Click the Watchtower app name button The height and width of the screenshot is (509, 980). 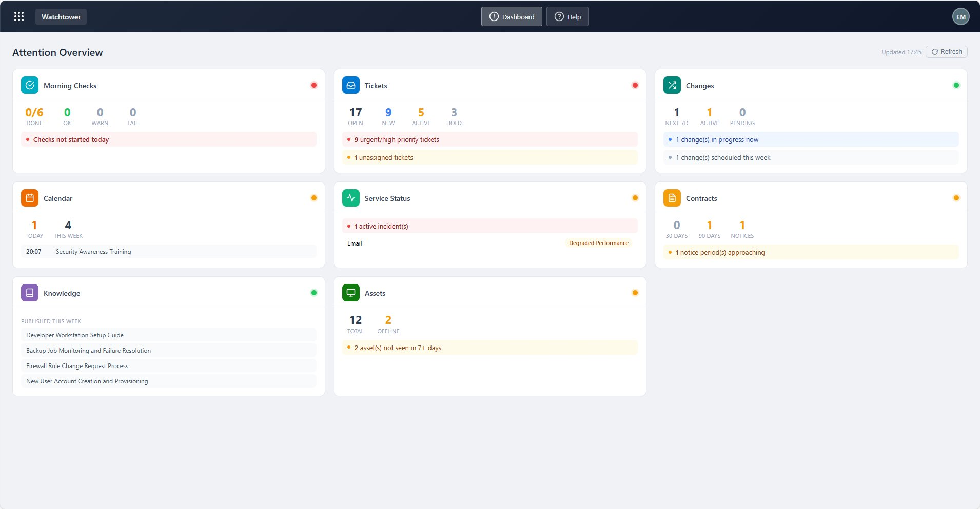point(61,16)
